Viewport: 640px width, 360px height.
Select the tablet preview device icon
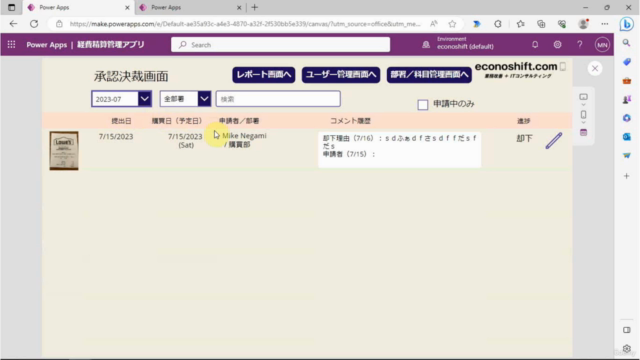pyautogui.click(x=583, y=97)
